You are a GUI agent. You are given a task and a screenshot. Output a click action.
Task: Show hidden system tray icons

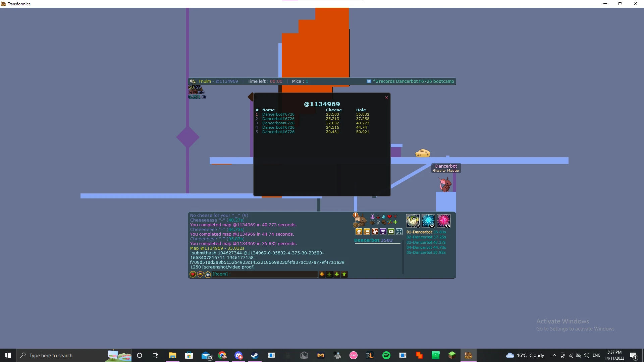[554, 355]
